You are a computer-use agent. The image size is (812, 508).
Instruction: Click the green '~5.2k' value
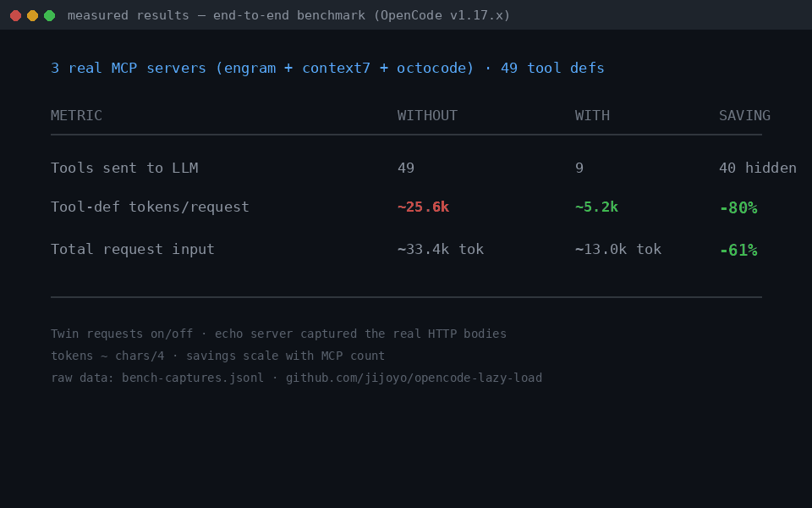coord(596,207)
